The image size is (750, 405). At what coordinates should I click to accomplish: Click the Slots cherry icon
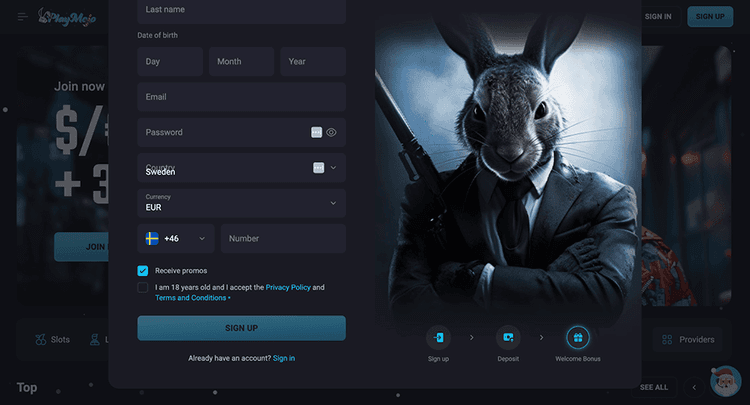click(41, 339)
